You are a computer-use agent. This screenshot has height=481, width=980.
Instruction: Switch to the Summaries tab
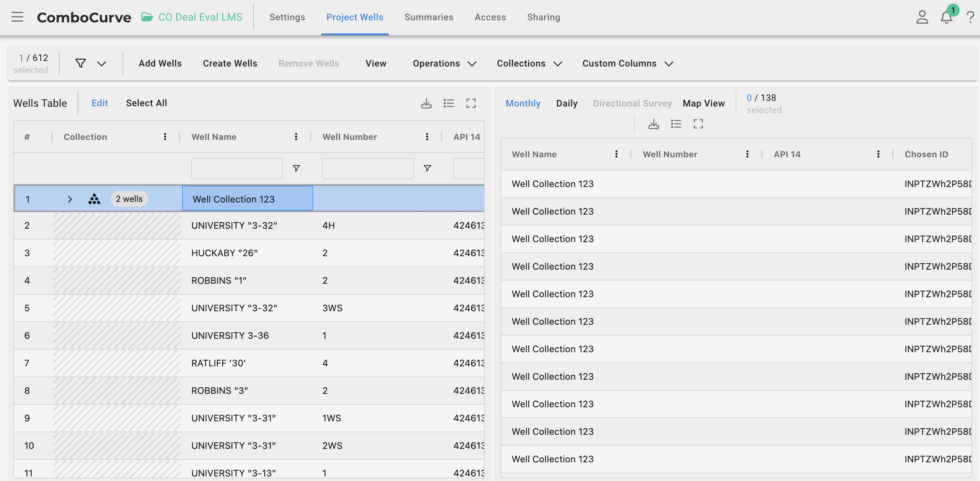428,17
